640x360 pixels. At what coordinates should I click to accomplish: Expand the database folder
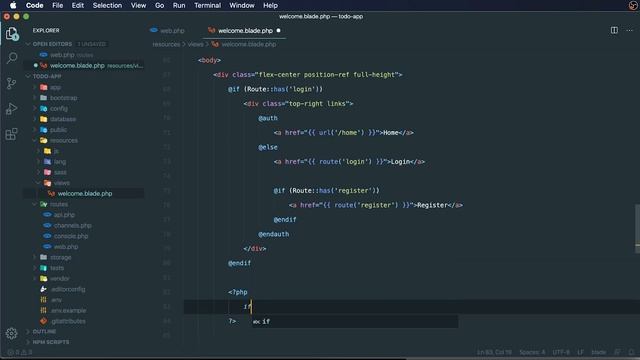point(35,119)
